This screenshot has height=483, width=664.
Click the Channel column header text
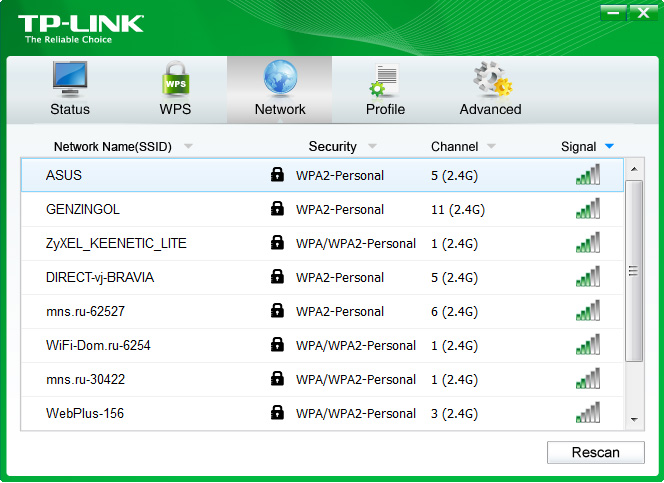[454, 146]
